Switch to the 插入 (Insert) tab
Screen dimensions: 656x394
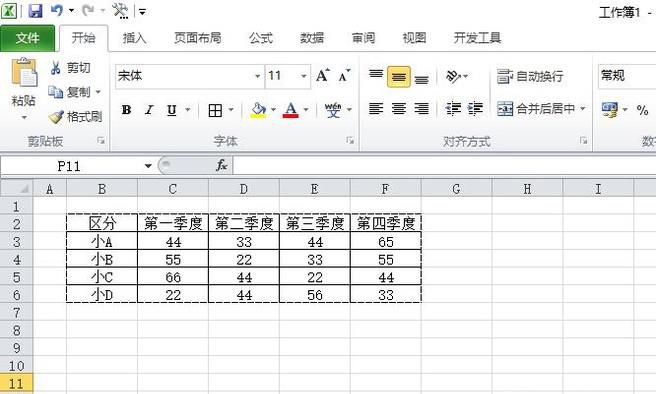pyautogui.click(x=135, y=38)
